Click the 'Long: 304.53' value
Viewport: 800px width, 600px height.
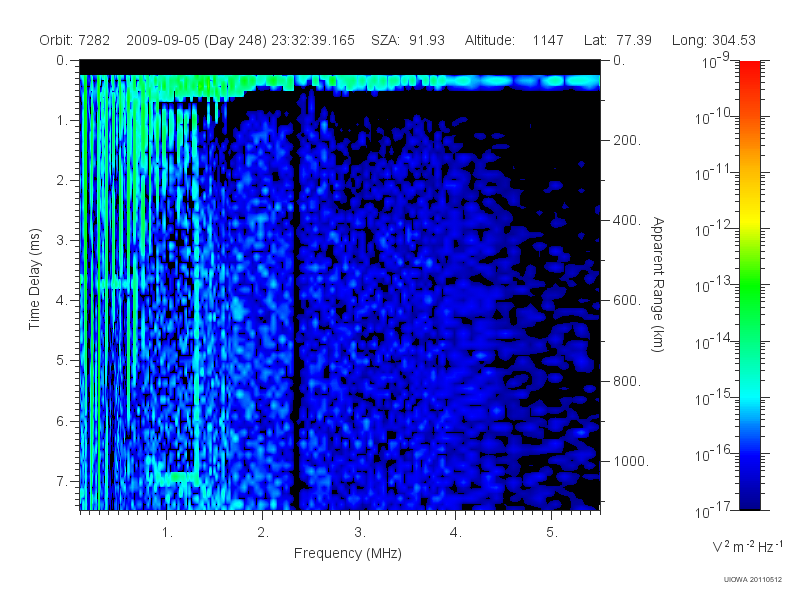point(714,40)
